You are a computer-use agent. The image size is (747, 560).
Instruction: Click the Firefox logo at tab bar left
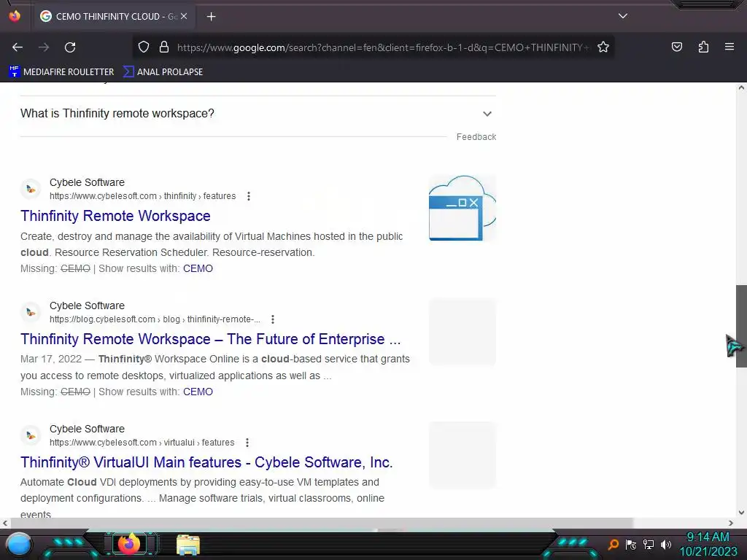click(15, 16)
